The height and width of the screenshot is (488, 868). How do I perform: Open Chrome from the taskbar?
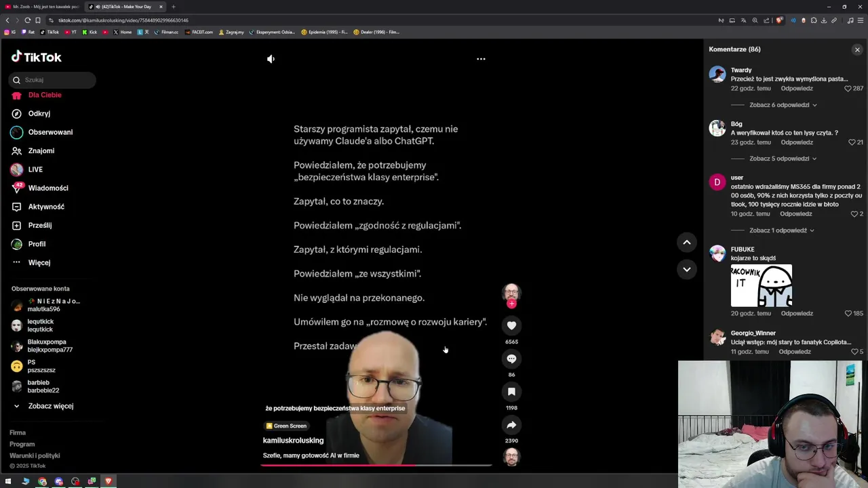tap(42, 481)
